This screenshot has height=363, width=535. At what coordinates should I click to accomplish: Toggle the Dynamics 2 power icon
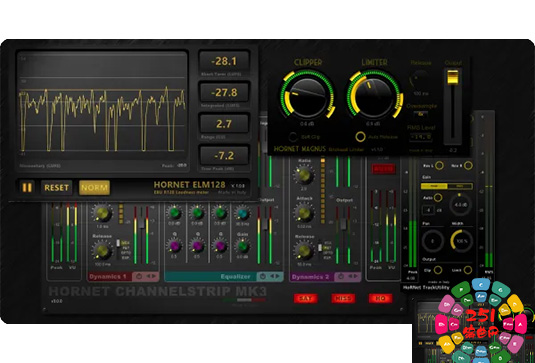[341, 276]
